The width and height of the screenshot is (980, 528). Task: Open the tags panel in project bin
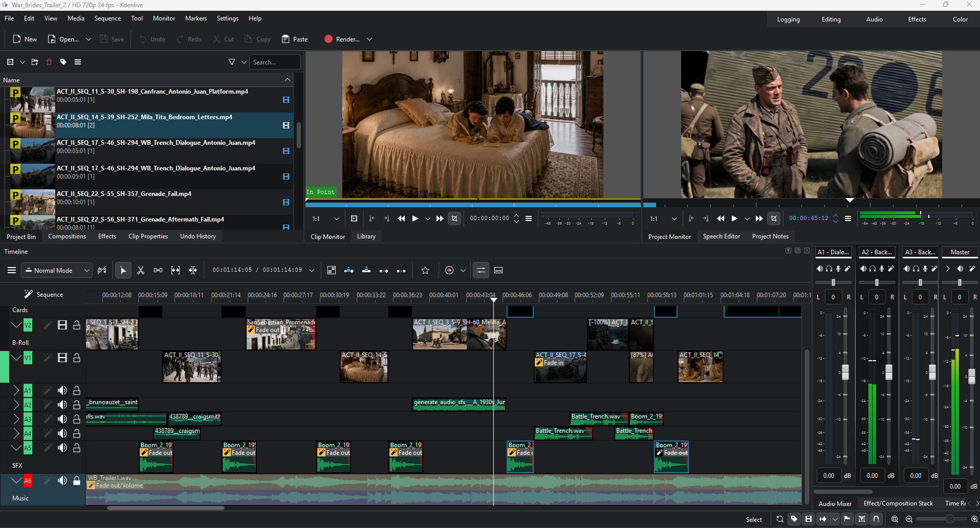click(x=63, y=62)
